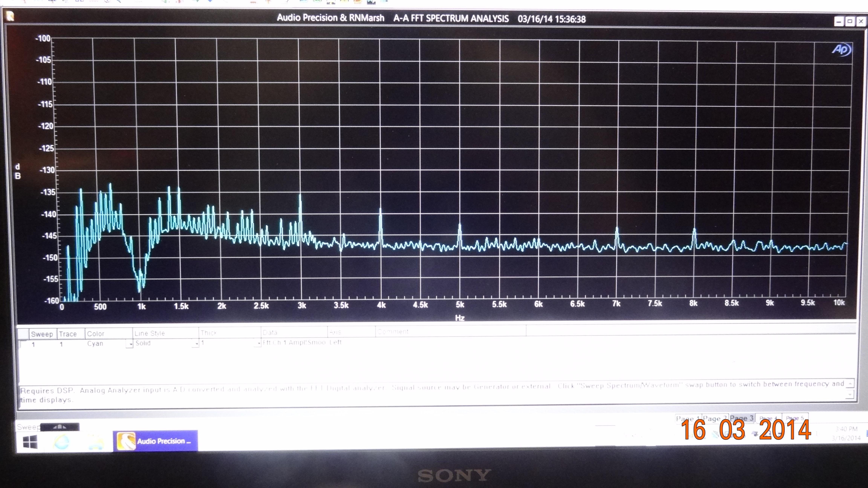Select the Page 3 tab
868x488 pixels.
point(742,418)
